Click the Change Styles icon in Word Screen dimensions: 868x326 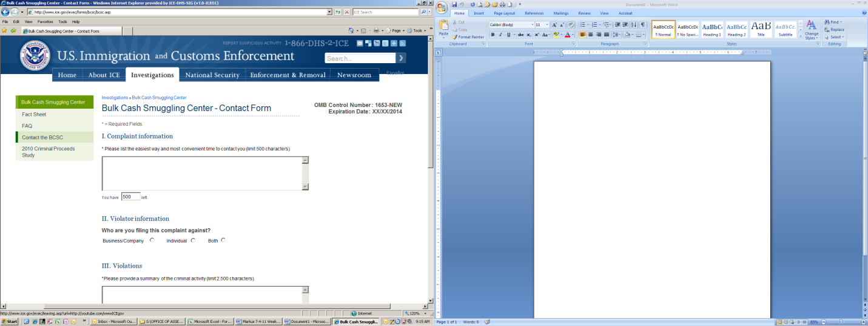pyautogui.click(x=811, y=30)
